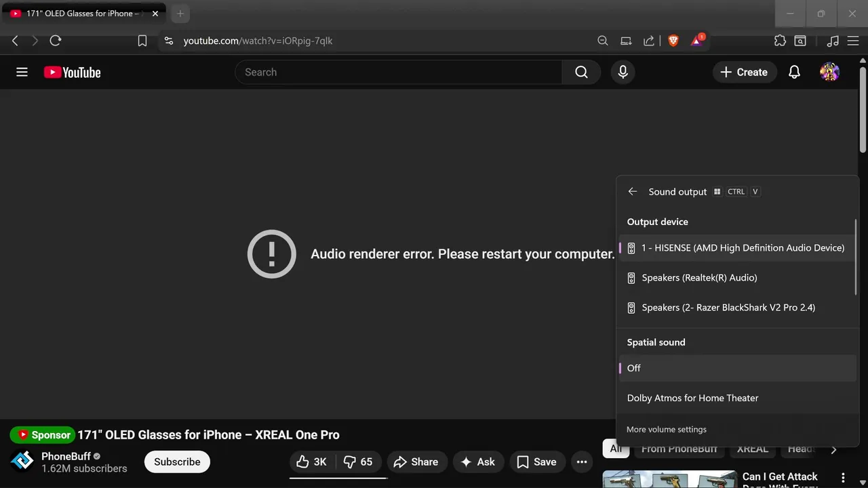This screenshot has height=488, width=868.
Task: Open more actions ellipsis button
Action: pyautogui.click(x=582, y=462)
